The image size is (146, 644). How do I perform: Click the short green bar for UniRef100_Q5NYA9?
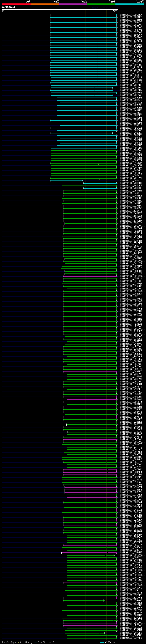point(84,601)
